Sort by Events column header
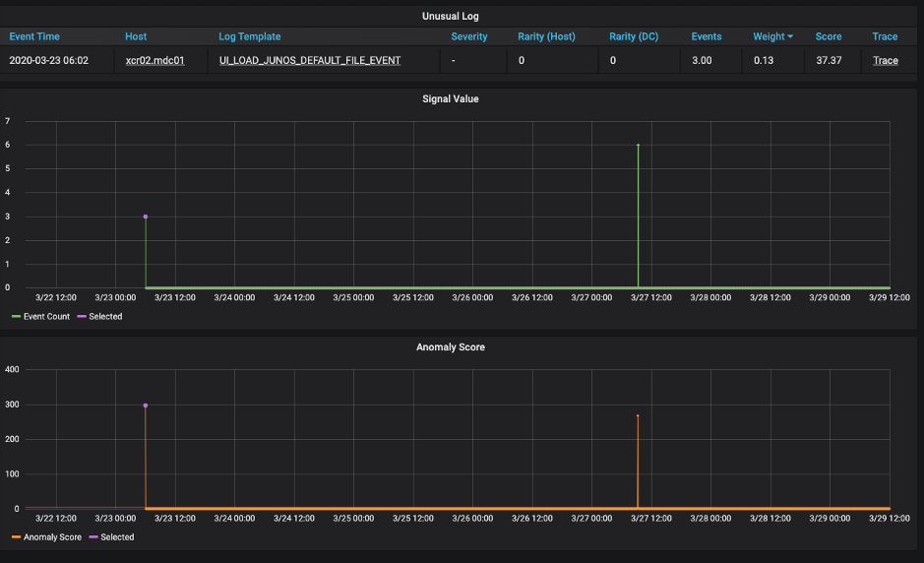Screen dimensions: 924x563 (706, 36)
